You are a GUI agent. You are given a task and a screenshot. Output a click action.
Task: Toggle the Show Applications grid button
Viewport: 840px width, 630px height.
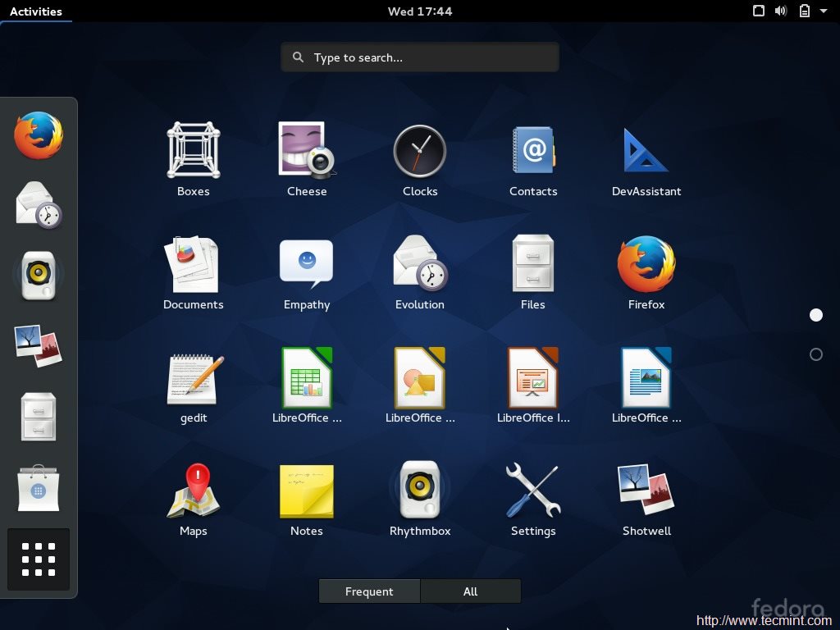click(x=39, y=559)
